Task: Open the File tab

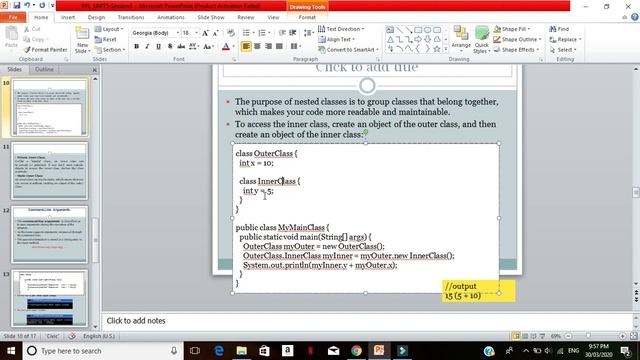Action: [13, 17]
